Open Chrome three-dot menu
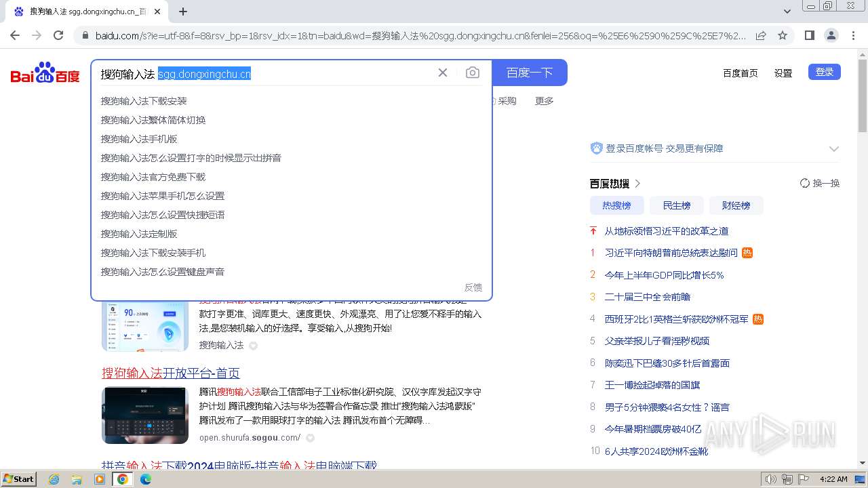Image resolution: width=868 pixels, height=488 pixels. pos(853,35)
